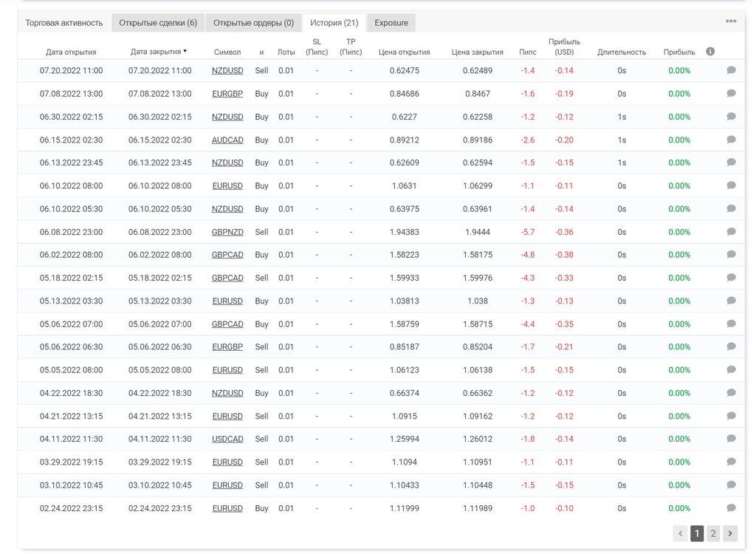
Task: Open the AUDCAD symbol link
Action: (227, 140)
